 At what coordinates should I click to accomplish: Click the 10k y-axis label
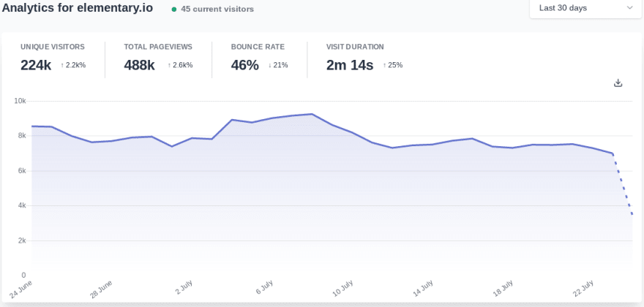click(19, 101)
